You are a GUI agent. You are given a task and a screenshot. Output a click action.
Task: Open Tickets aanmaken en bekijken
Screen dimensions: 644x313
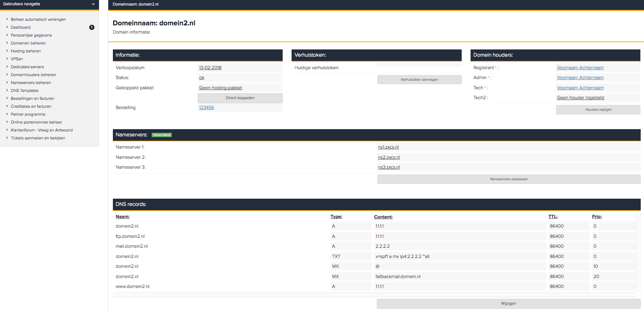[x=38, y=138]
